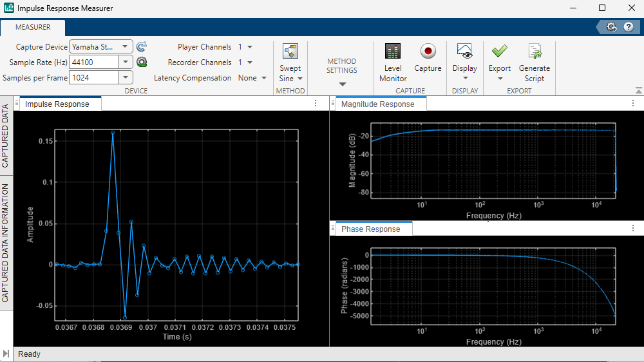This screenshot has height=362, width=644.
Task: Switch to the Phase Response tab
Action: [x=371, y=229]
